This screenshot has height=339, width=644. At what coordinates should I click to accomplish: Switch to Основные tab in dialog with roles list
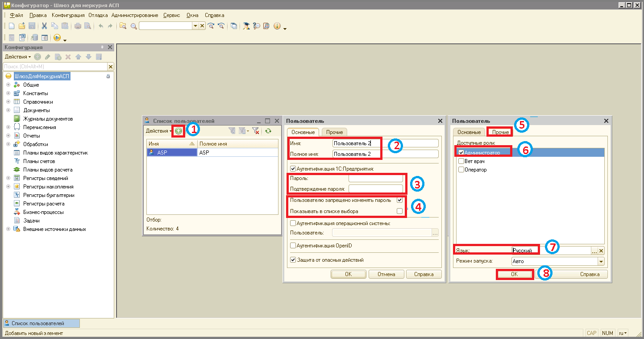[x=469, y=132]
